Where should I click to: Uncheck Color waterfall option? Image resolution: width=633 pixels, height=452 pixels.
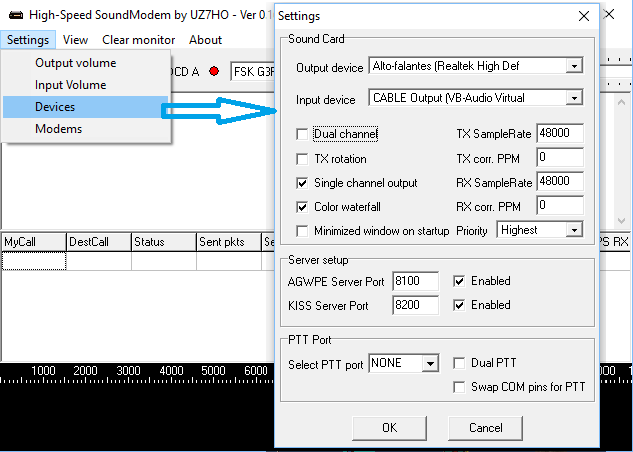[x=302, y=207]
